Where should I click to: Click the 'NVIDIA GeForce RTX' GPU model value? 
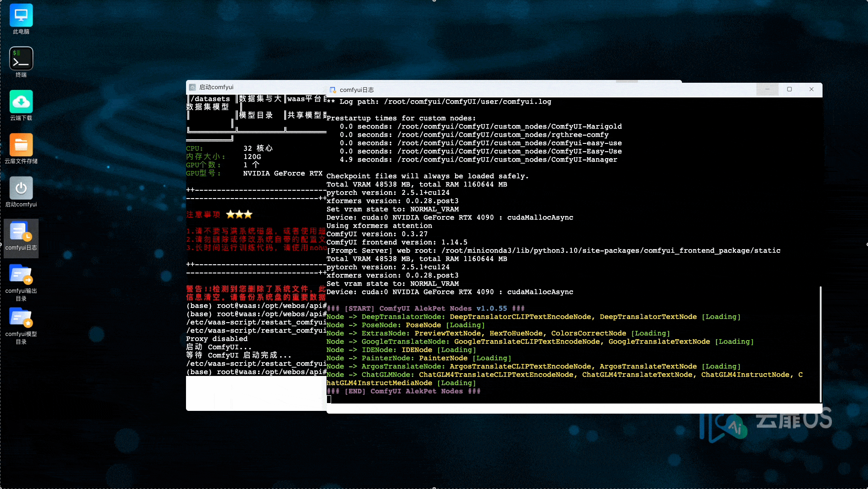click(283, 174)
